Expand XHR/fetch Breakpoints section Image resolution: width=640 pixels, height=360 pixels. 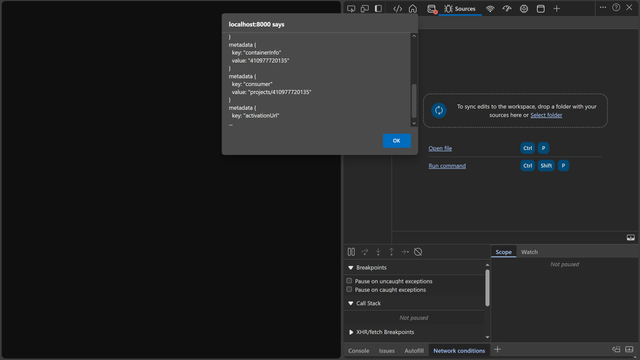click(351, 332)
